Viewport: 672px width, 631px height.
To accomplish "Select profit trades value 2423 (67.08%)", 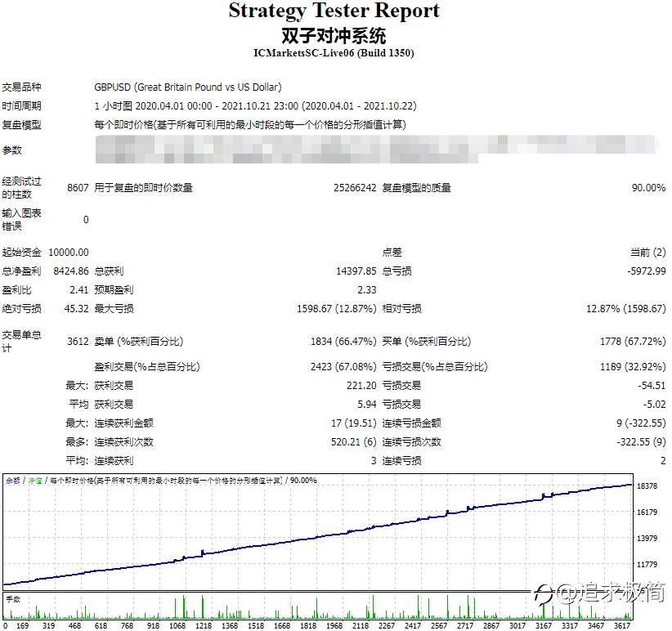I will tap(343, 366).
